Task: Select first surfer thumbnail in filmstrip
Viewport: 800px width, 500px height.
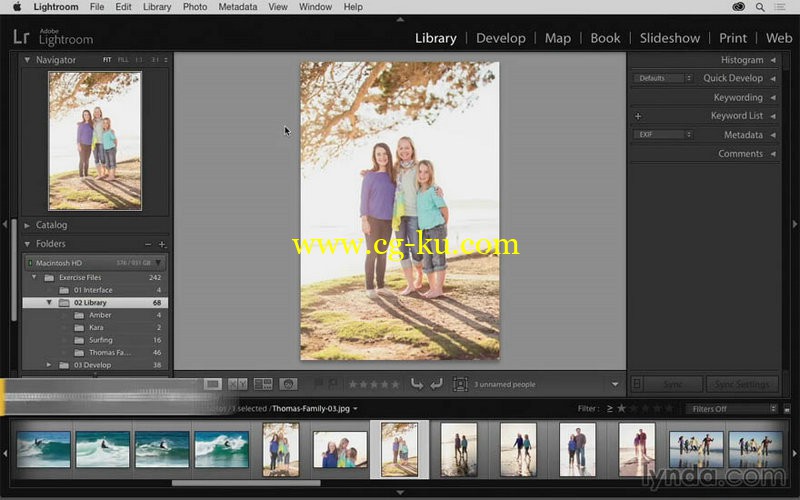Action: [x=43, y=449]
